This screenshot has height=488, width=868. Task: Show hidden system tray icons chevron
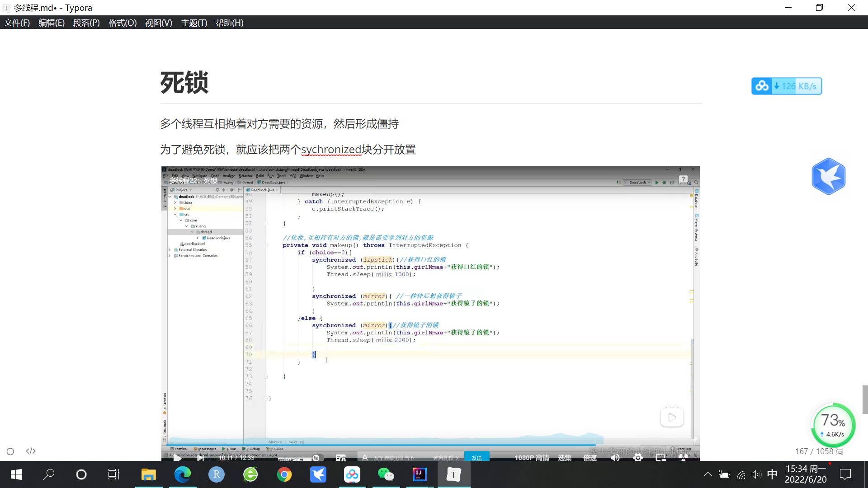click(x=708, y=474)
